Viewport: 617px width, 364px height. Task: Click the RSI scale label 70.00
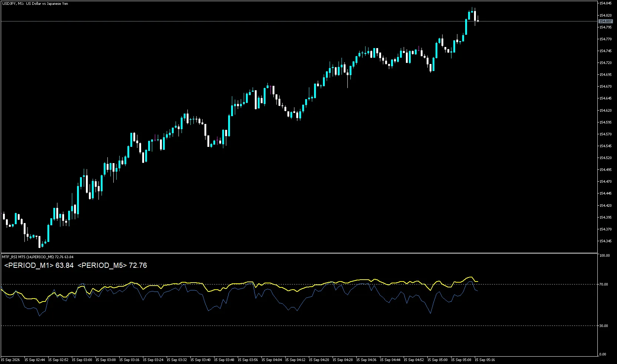pyautogui.click(x=604, y=284)
